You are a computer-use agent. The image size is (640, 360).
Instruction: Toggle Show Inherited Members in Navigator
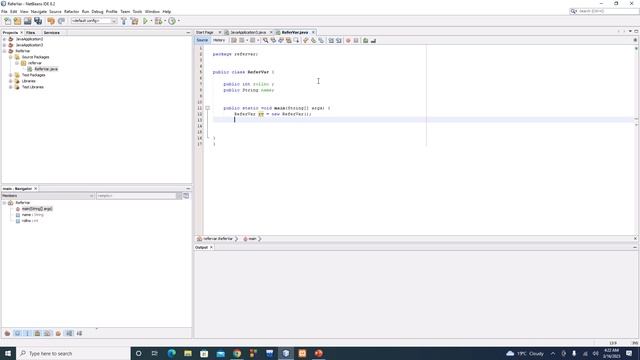(x=7, y=333)
